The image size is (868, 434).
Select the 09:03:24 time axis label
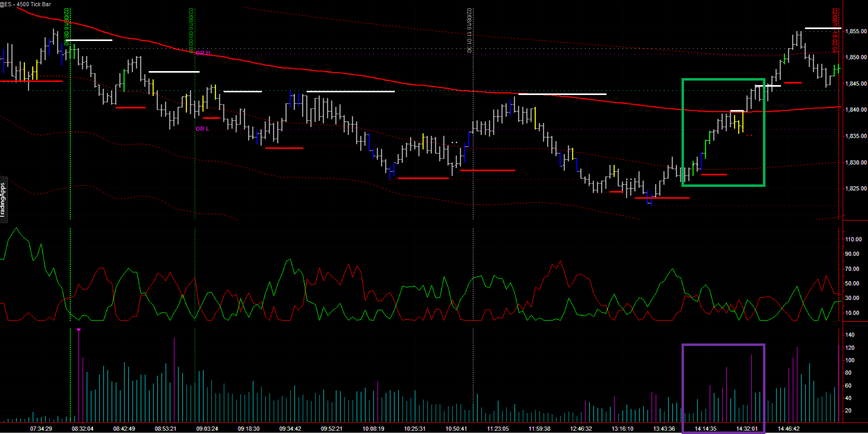207,429
